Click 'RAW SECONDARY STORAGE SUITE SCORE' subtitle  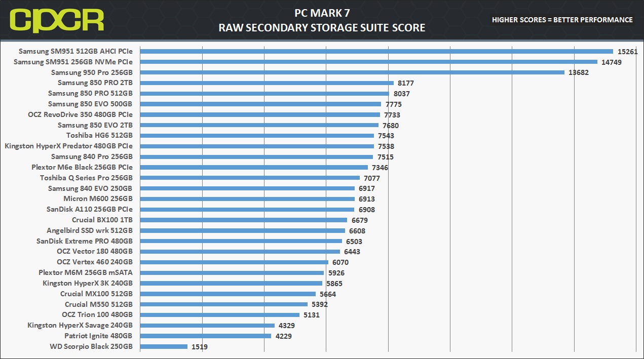pos(322,28)
